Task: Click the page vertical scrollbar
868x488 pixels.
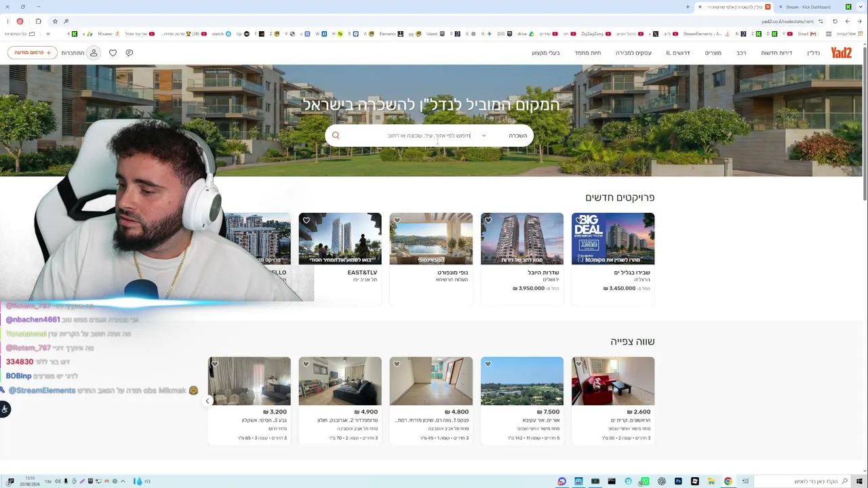Action: (x=865, y=122)
